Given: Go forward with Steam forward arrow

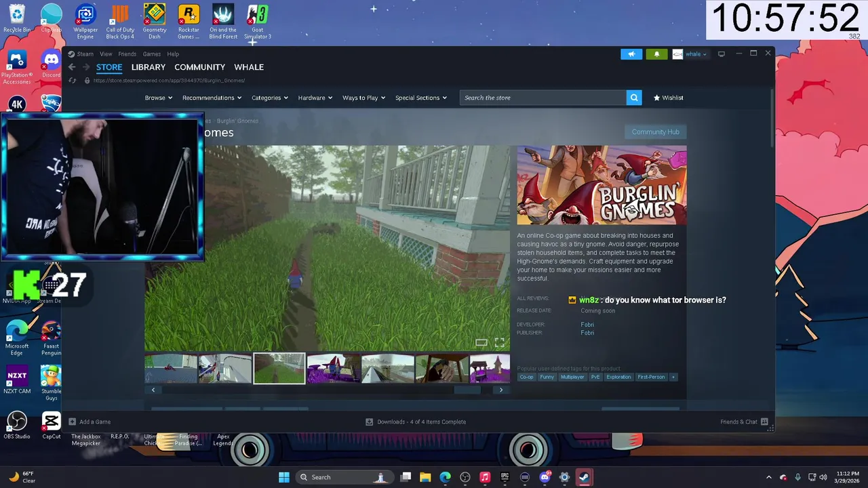Looking at the screenshot, I should tap(86, 67).
